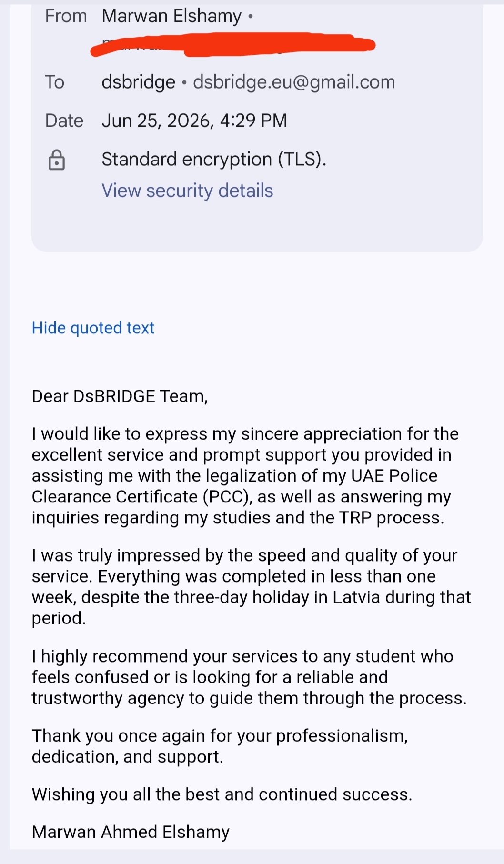
Task: Click the From field label
Action: (66, 16)
